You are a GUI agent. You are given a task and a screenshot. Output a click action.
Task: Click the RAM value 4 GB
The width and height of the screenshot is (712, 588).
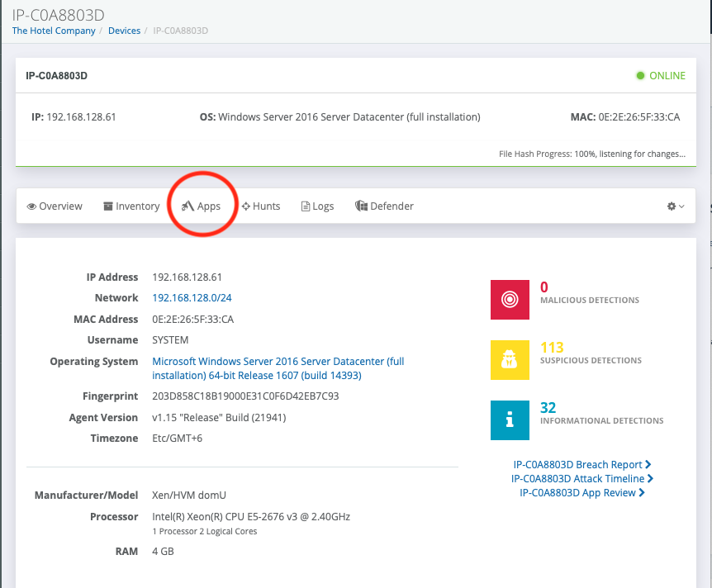coord(163,552)
